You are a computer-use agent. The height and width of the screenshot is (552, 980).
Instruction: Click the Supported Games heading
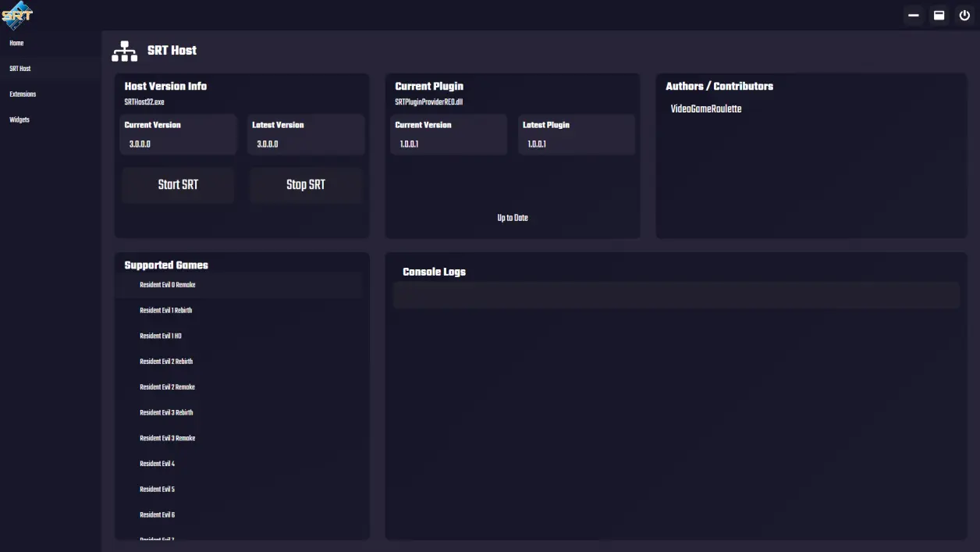(x=166, y=265)
